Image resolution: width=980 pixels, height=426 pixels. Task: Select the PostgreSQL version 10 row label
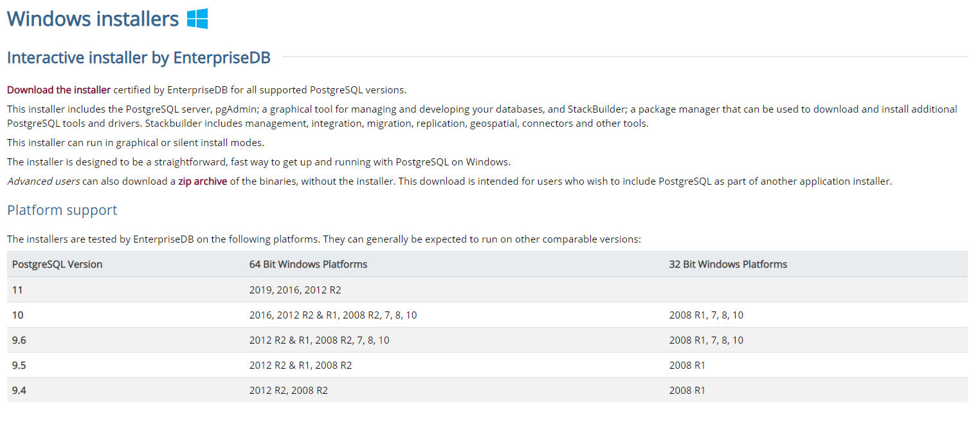pos(17,315)
